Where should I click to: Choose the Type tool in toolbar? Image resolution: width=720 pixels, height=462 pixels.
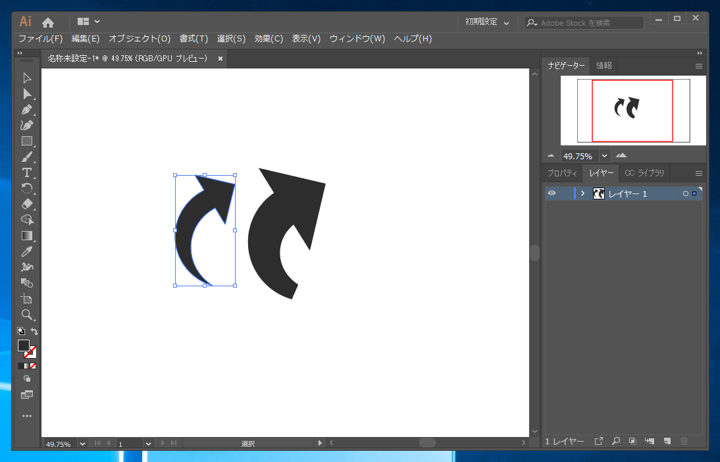tap(27, 173)
